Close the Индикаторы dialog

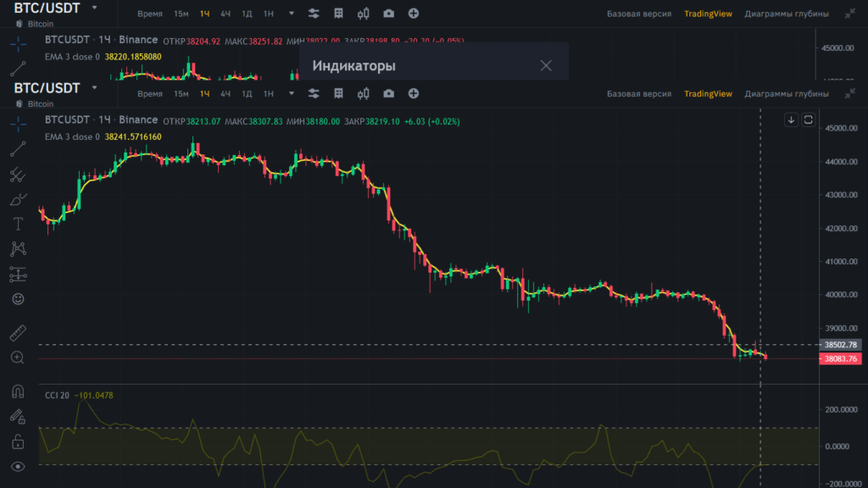pyautogui.click(x=546, y=65)
